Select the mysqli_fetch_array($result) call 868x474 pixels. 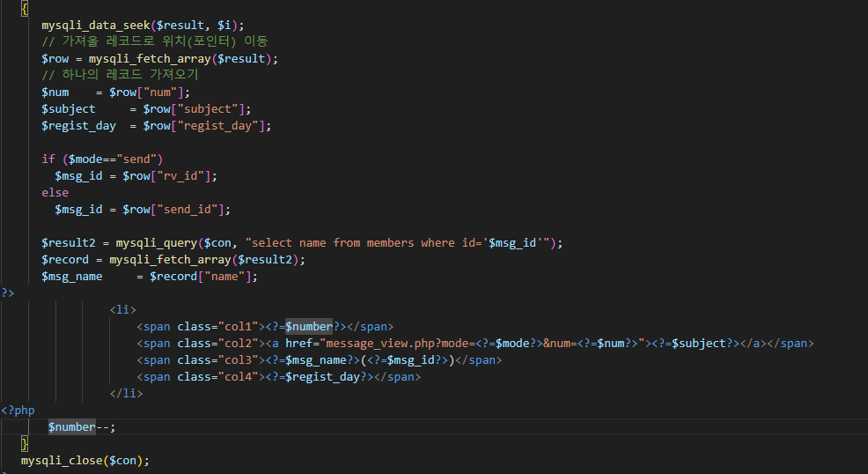click(180, 59)
